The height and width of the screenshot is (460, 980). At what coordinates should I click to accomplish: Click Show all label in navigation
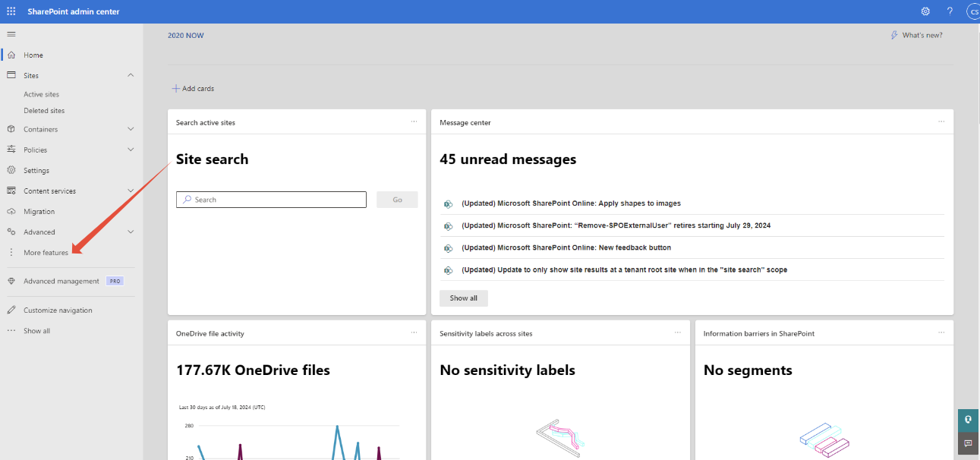[x=36, y=331]
